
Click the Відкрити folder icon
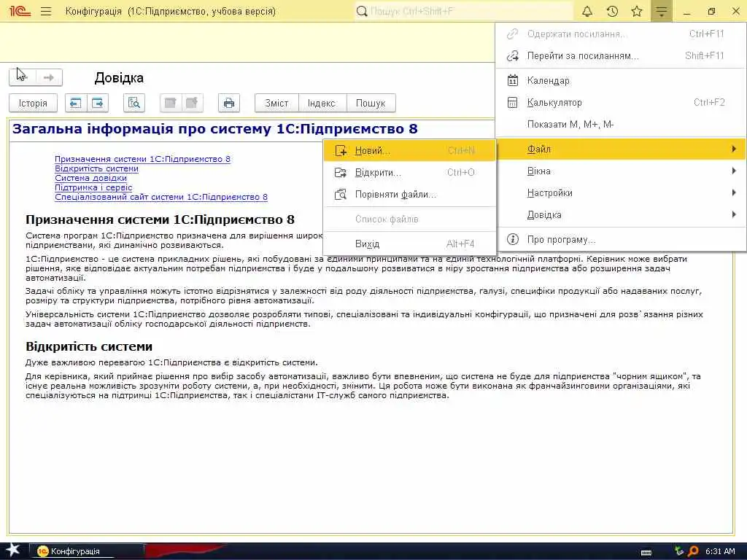[x=341, y=172]
